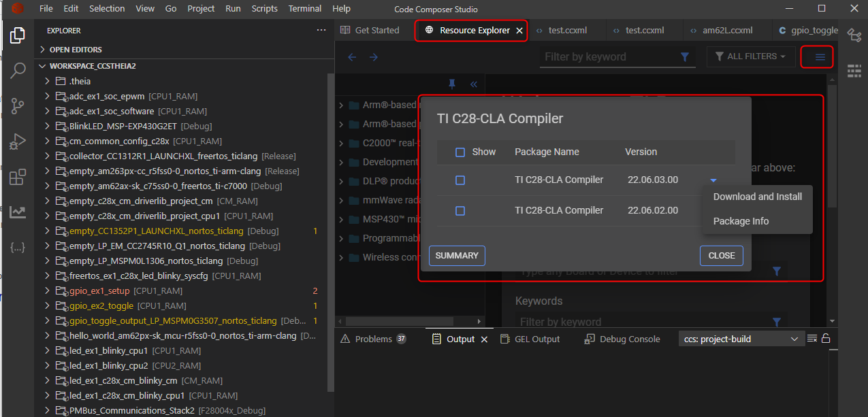The width and height of the screenshot is (868, 417).
Task: Close the Resource Explorer tab
Action: 519,31
